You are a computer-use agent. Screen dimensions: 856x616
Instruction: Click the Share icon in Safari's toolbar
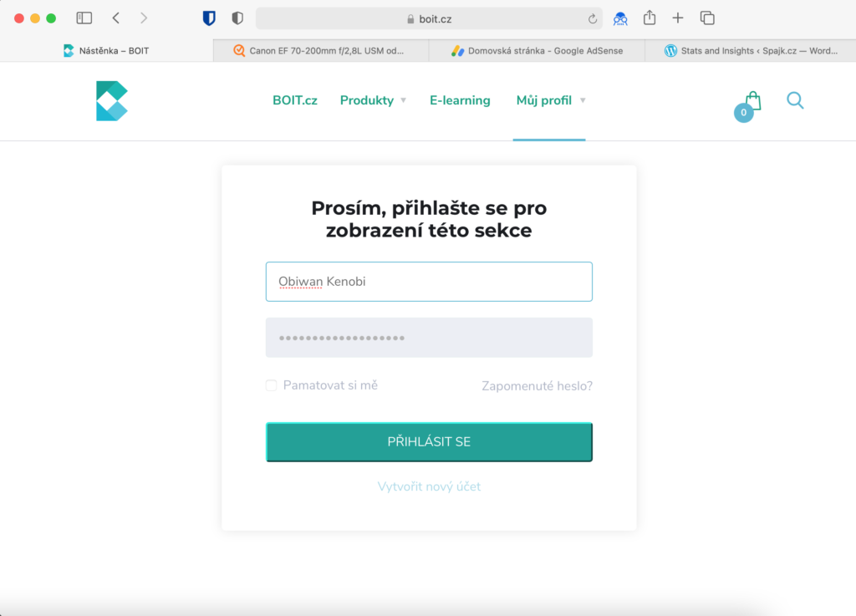[649, 18]
